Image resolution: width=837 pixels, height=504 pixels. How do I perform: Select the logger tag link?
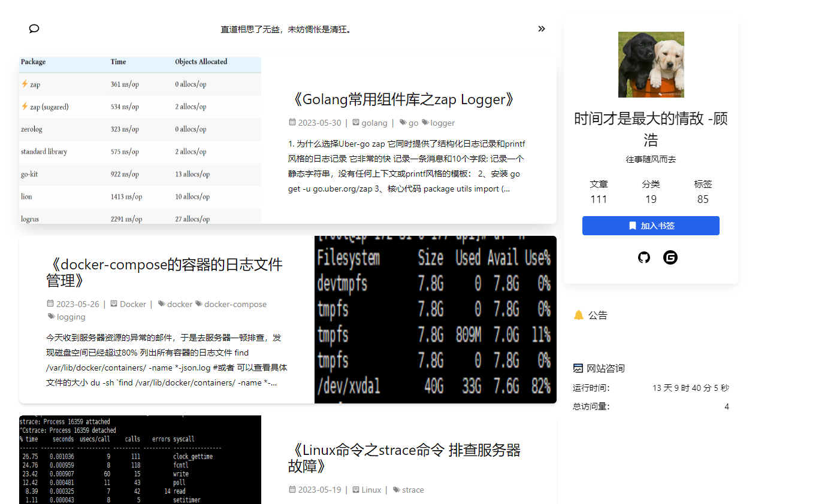point(443,123)
